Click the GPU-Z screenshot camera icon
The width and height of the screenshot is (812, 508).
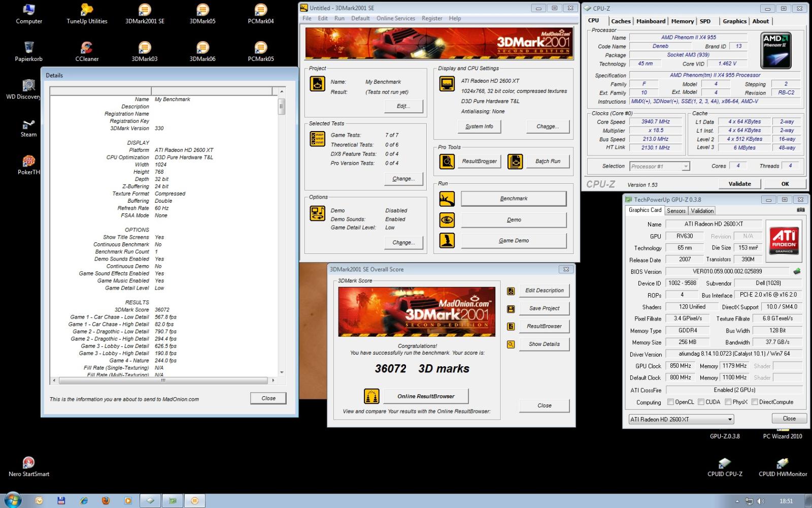[801, 210]
